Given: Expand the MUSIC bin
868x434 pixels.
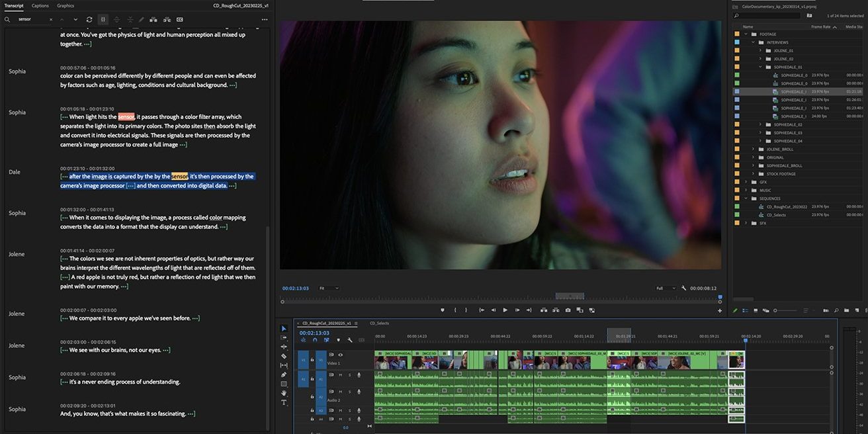Looking at the screenshot, I should tap(746, 190).
